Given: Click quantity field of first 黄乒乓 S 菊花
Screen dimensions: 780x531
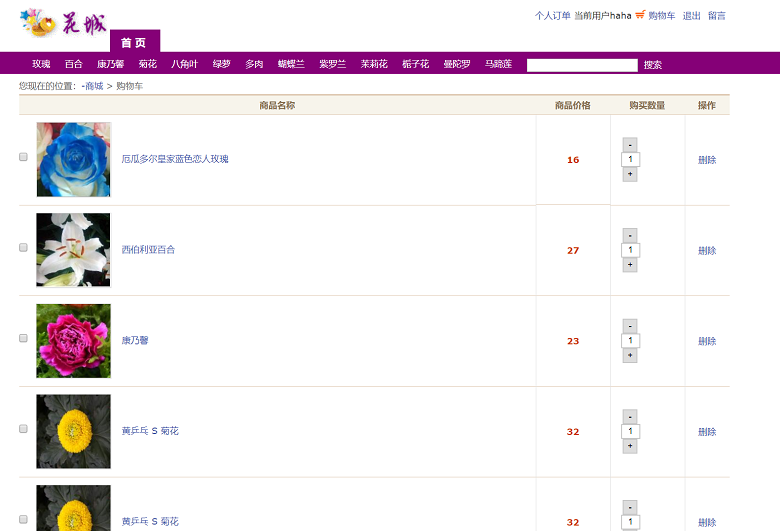Looking at the screenshot, I should (x=630, y=431).
